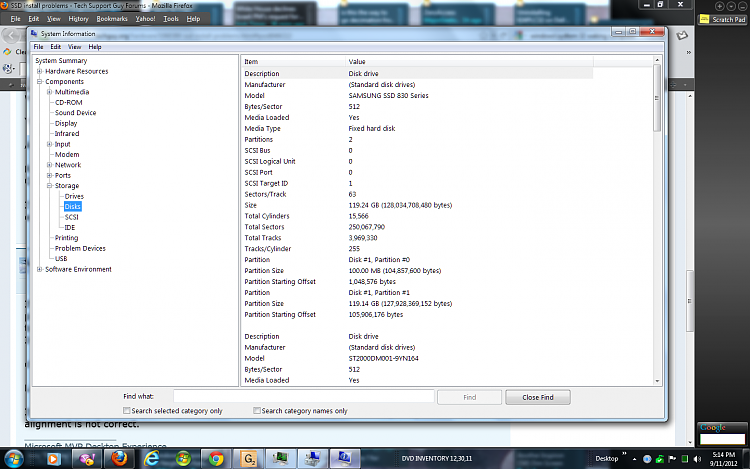Expand the Ports node
Screen dimensions: 750x469
coord(49,175)
